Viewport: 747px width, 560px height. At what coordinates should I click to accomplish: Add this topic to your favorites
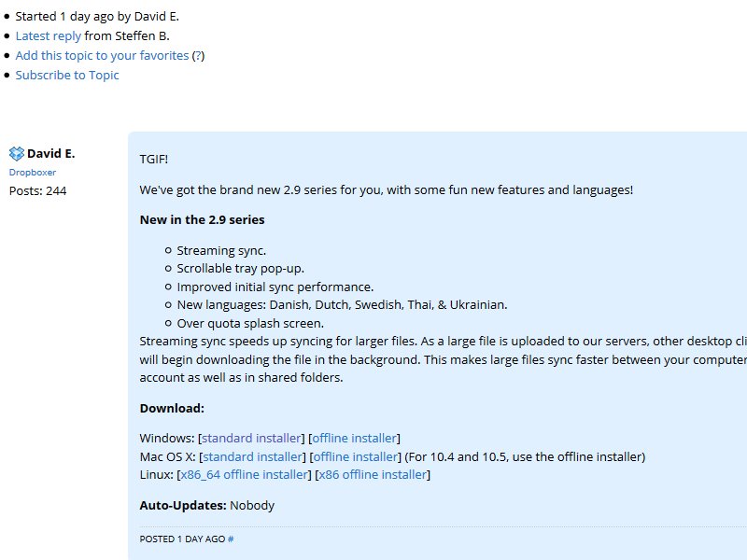pos(102,56)
